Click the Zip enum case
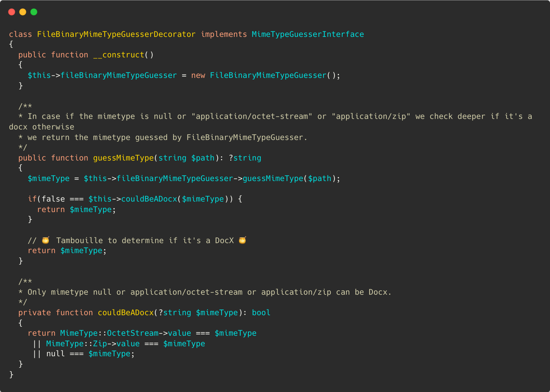The height and width of the screenshot is (392, 550). coord(100,344)
